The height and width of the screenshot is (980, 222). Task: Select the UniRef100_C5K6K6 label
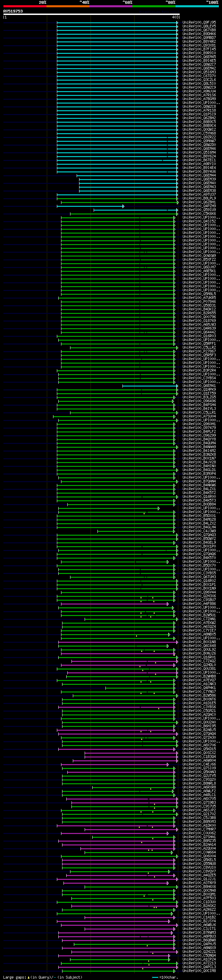point(199,214)
